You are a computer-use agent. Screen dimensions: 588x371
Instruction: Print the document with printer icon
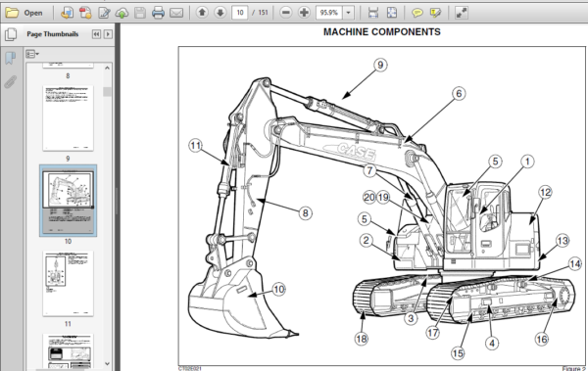pos(158,13)
